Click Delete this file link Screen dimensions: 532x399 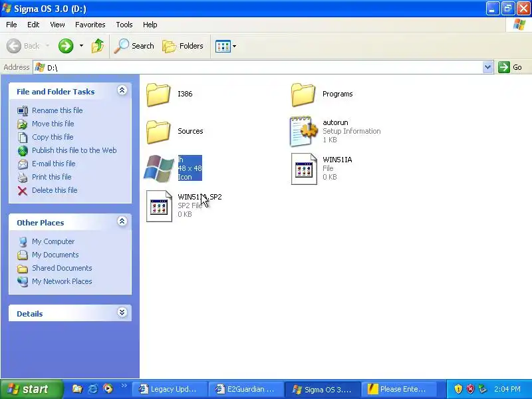(x=55, y=190)
